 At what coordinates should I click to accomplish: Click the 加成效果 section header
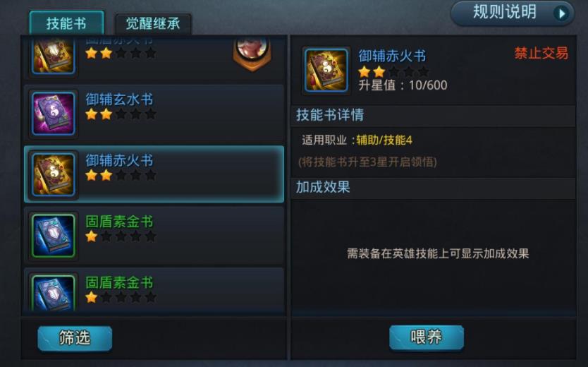point(434,187)
